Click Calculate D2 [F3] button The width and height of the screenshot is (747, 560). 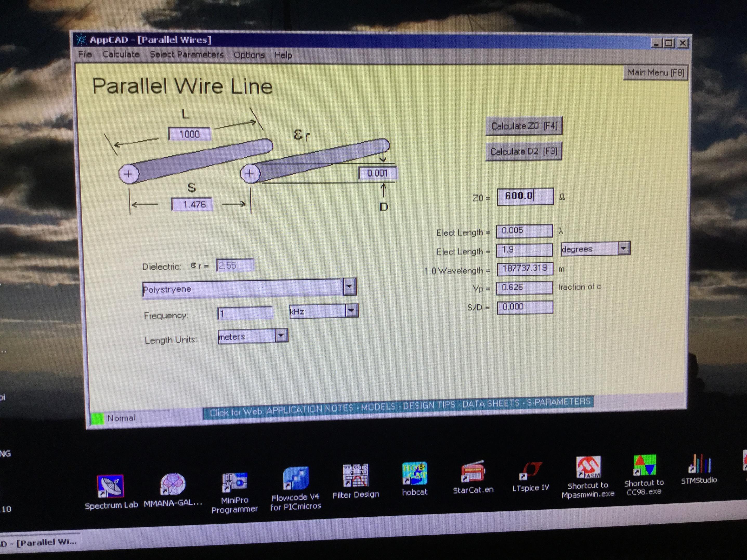click(524, 152)
